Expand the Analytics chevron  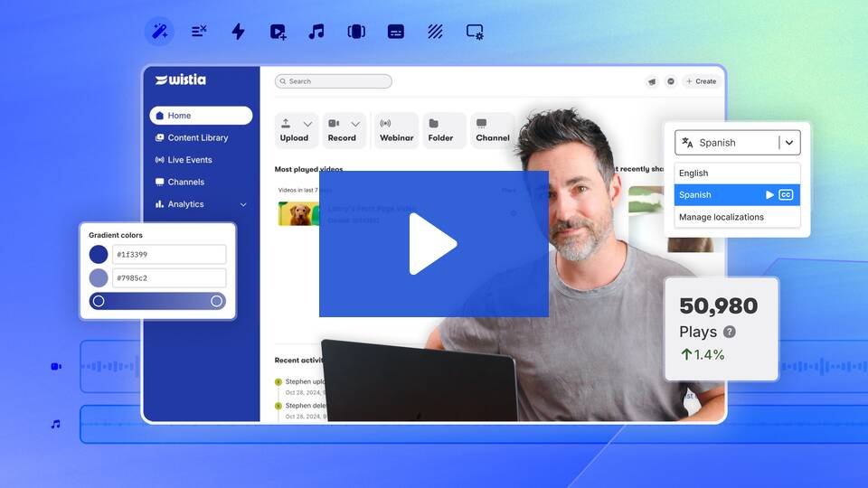coord(243,205)
